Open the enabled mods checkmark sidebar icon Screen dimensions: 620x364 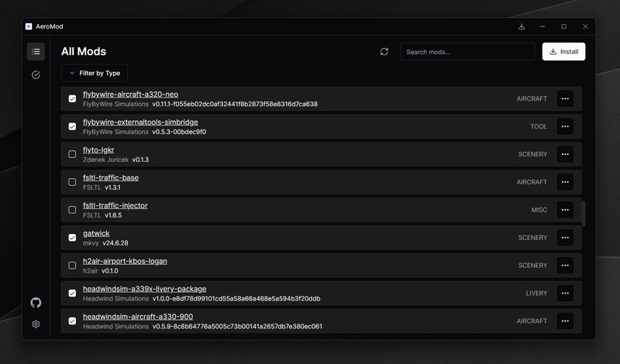[x=36, y=75]
